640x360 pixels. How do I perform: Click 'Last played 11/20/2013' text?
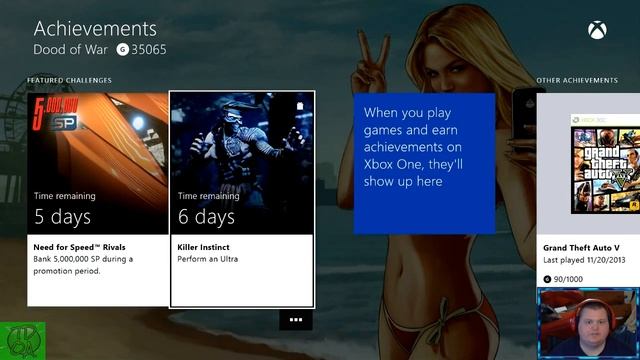point(584,260)
